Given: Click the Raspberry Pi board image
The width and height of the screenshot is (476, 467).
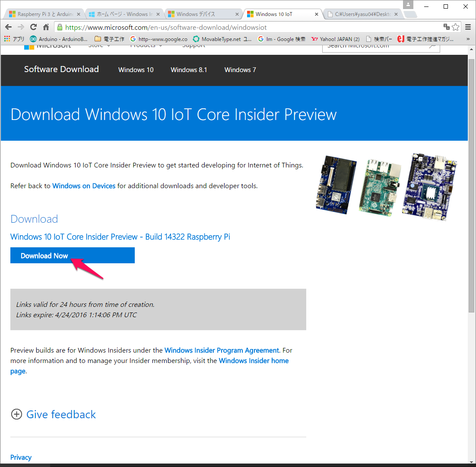Looking at the screenshot, I should tap(379, 187).
